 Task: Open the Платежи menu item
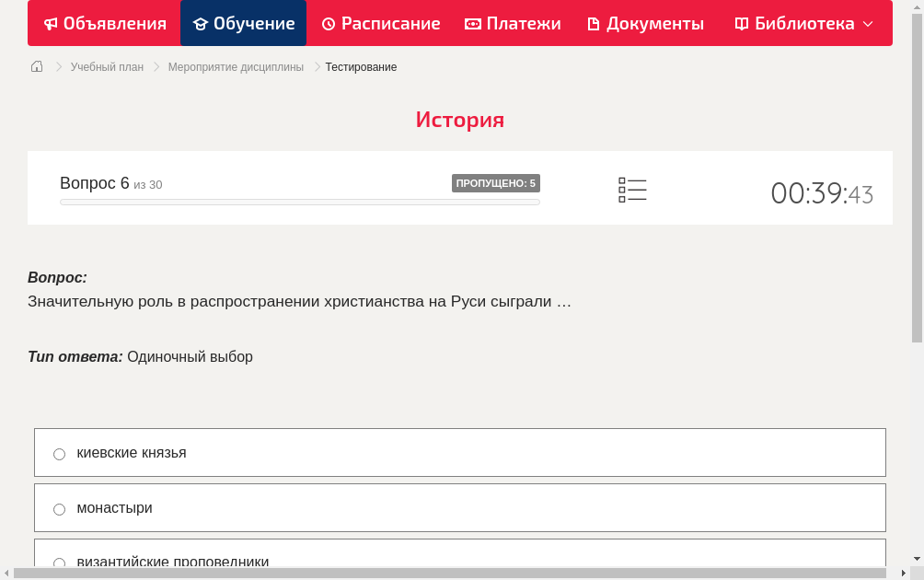point(513,23)
